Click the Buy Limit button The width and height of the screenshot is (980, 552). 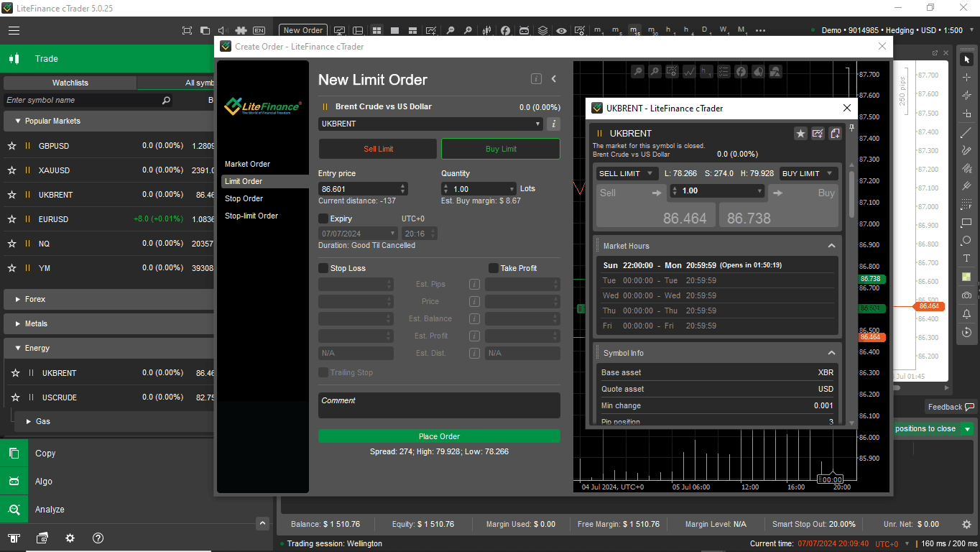(x=501, y=149)
